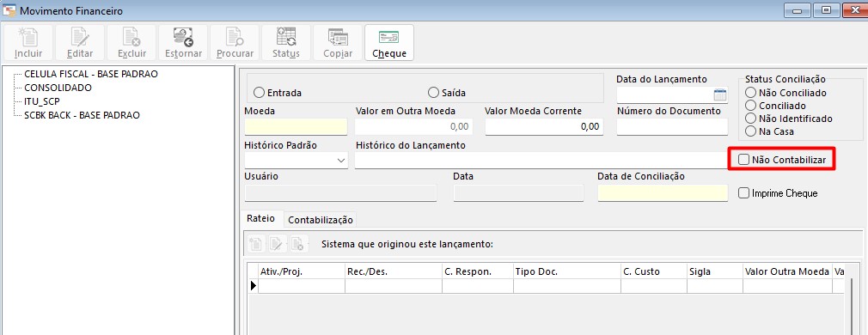The width and height of the screenshot is (868, 335).
Task: Click the Usuário read-only field
Action: [x=340, y=192]
